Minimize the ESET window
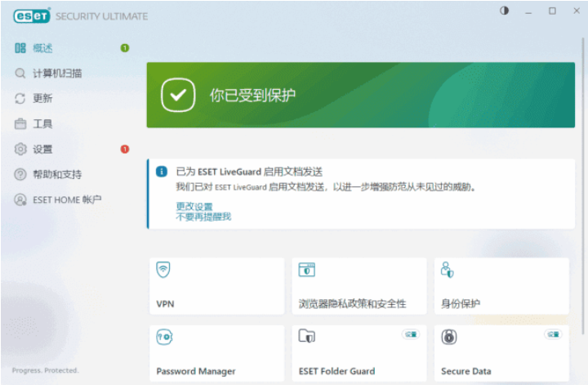588x385 pixels. pyautogui.click(x=528, y=11)
